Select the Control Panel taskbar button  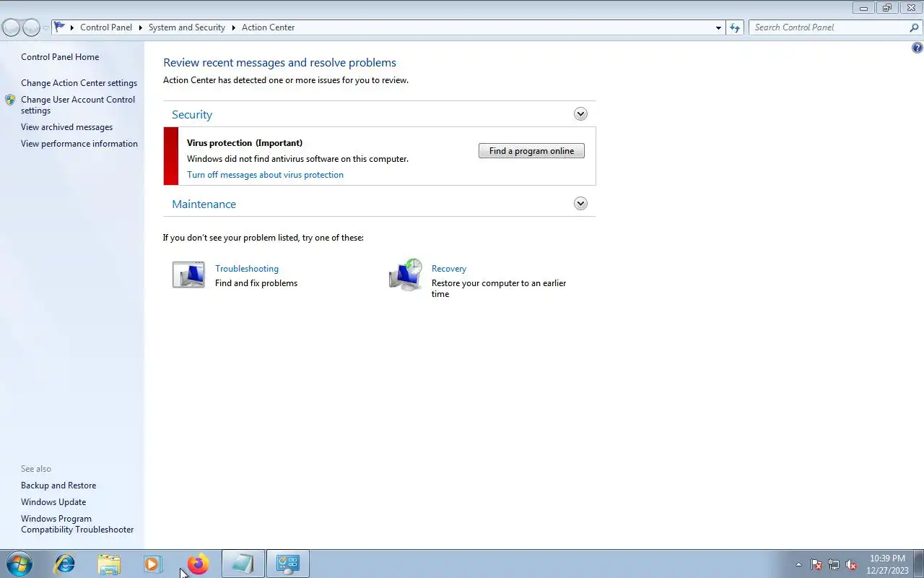pyautogui.click(x=288, y=564)
